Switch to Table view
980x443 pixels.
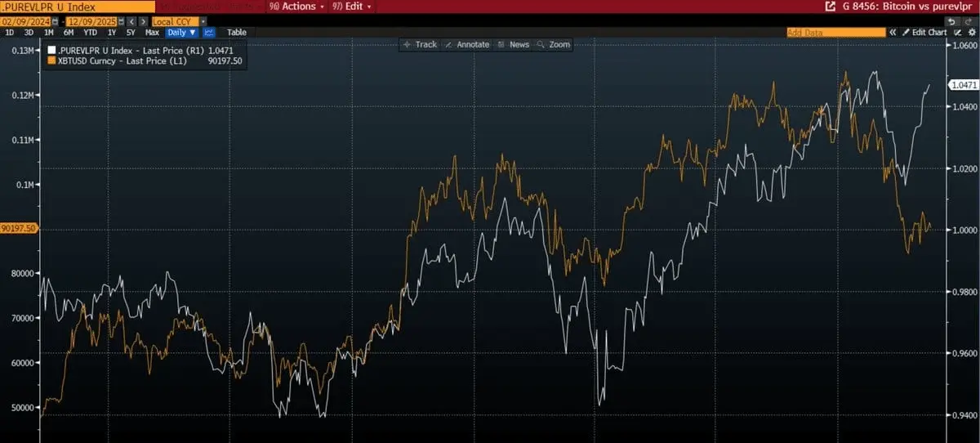tap(237, 33)
